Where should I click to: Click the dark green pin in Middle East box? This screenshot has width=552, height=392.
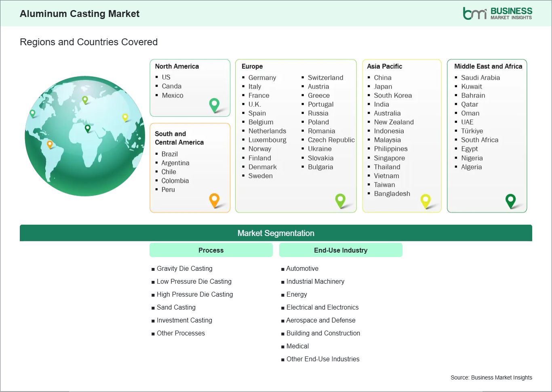[x=511, y=200]
